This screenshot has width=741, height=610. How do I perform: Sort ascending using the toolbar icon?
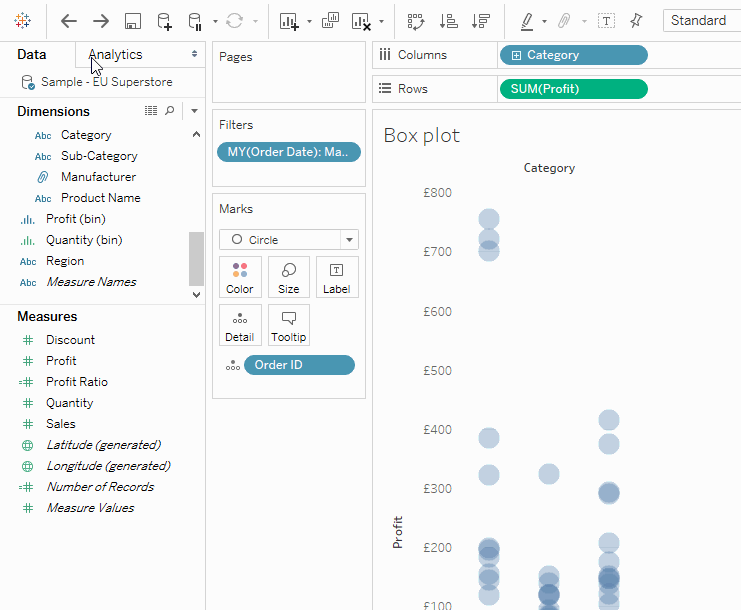(x=448, y=21)
